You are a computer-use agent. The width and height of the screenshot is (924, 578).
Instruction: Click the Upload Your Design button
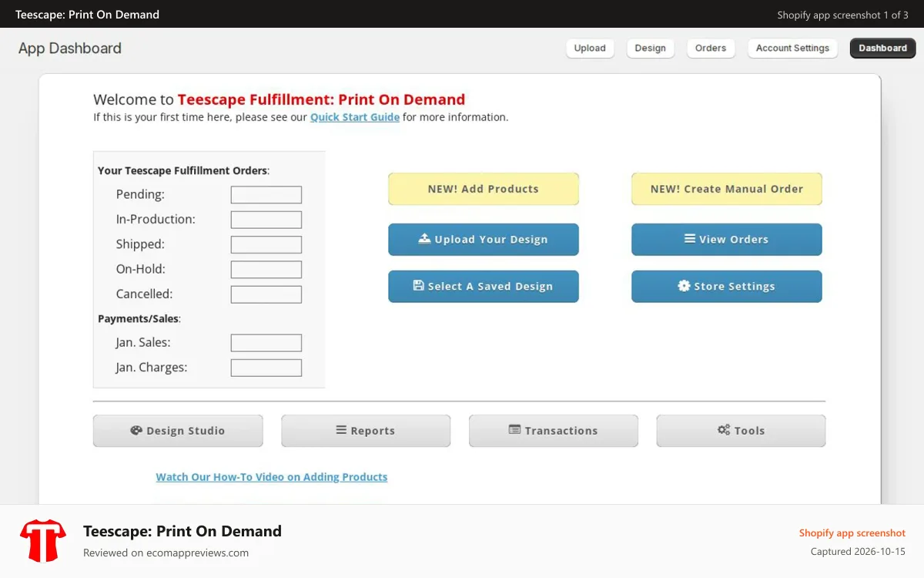coord(484,240)
